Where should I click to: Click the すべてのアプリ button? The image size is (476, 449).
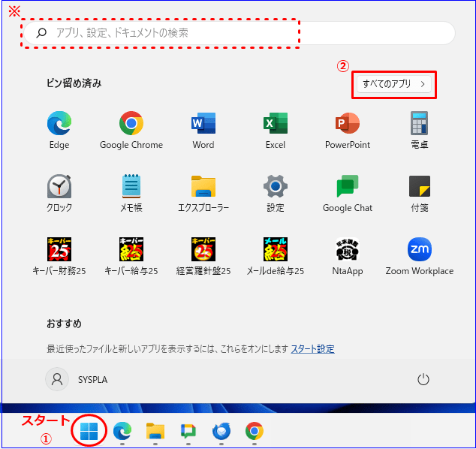[394, 84]
